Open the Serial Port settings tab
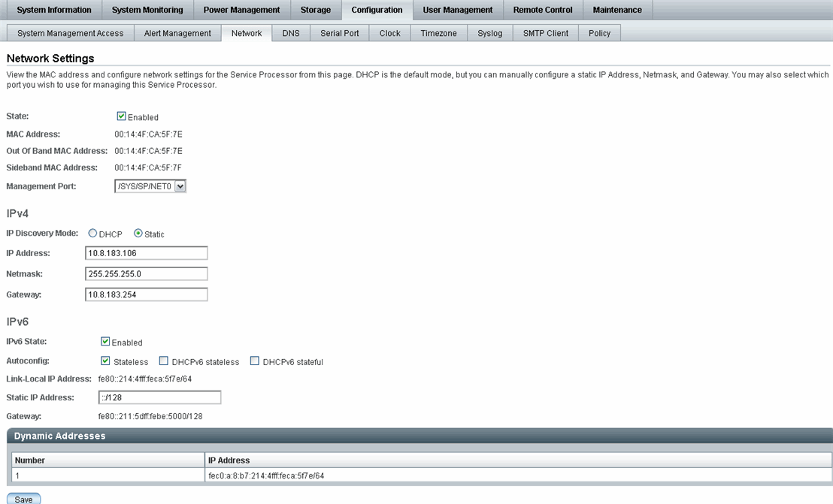The image size is (833, 504). (x=338, y=33)
